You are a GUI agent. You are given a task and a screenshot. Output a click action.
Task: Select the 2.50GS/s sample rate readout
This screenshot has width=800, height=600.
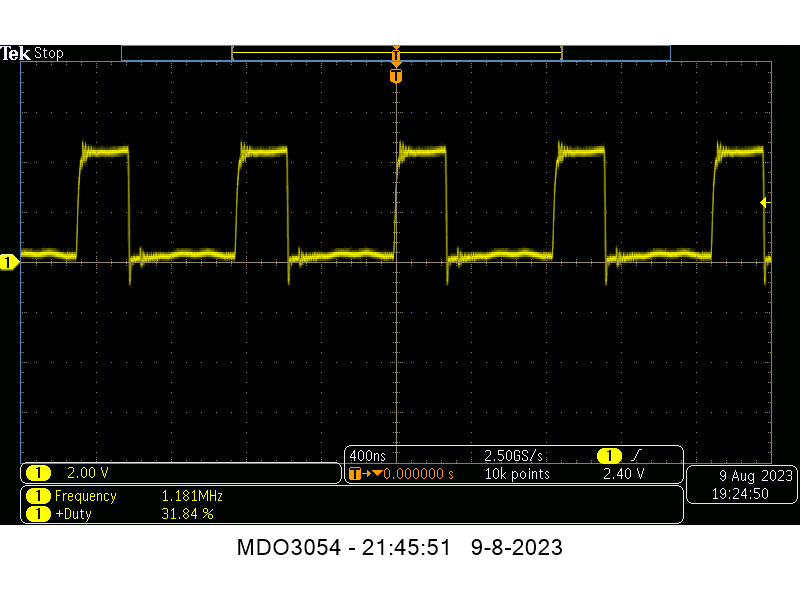coord(513,456)
